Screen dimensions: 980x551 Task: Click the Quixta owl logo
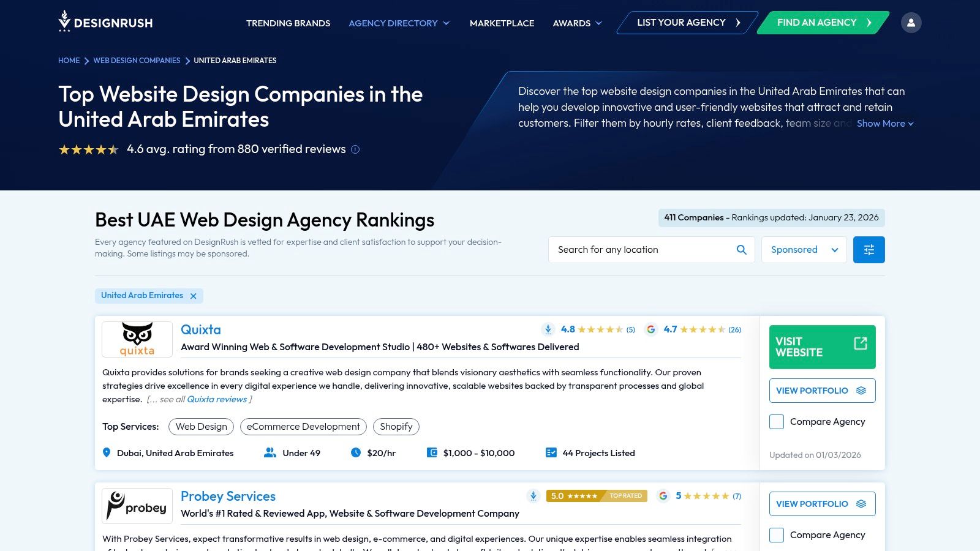pyautogui.click(x=137, y=339)
